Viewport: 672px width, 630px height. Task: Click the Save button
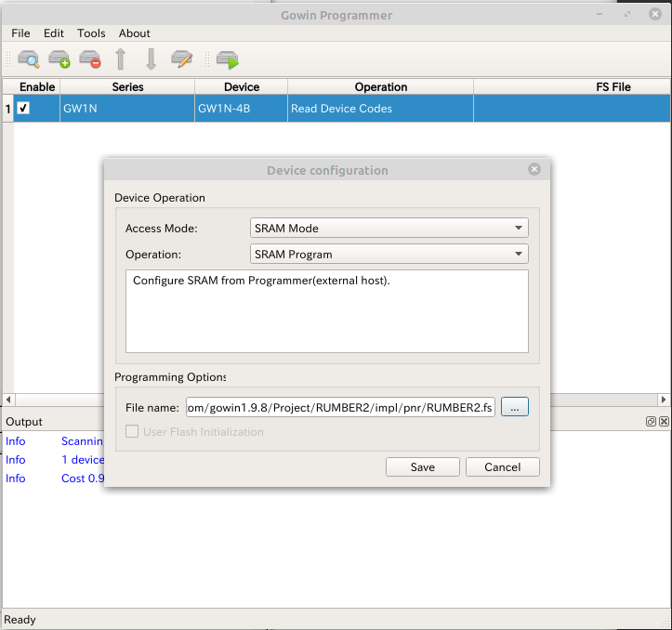click(x=423, y=466)
